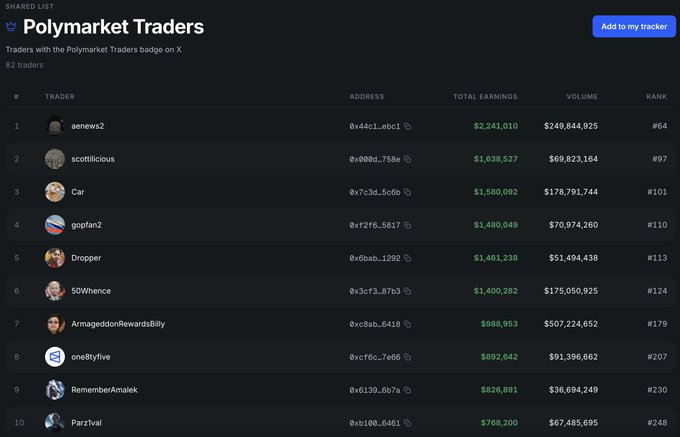Select volume value $507,224,652
This screenshot has height=437, width=680.
[571, 324]
